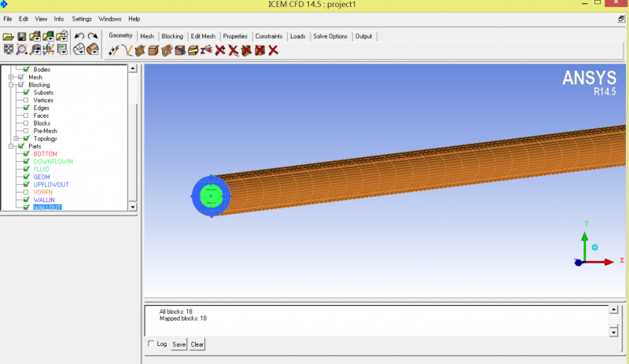The image size is (629, 364).
Task: Toggle the Bodies checkbox in tree
Action: (26, 69)
